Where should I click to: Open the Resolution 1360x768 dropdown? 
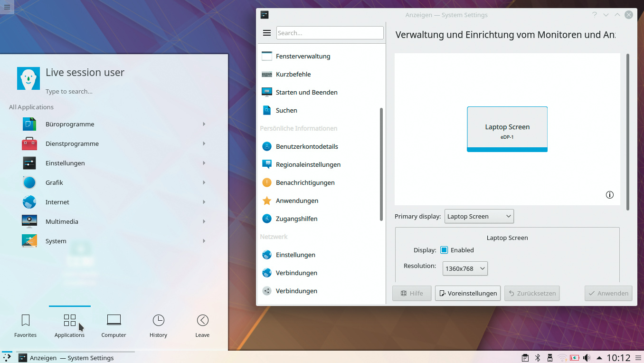(464, 268)
